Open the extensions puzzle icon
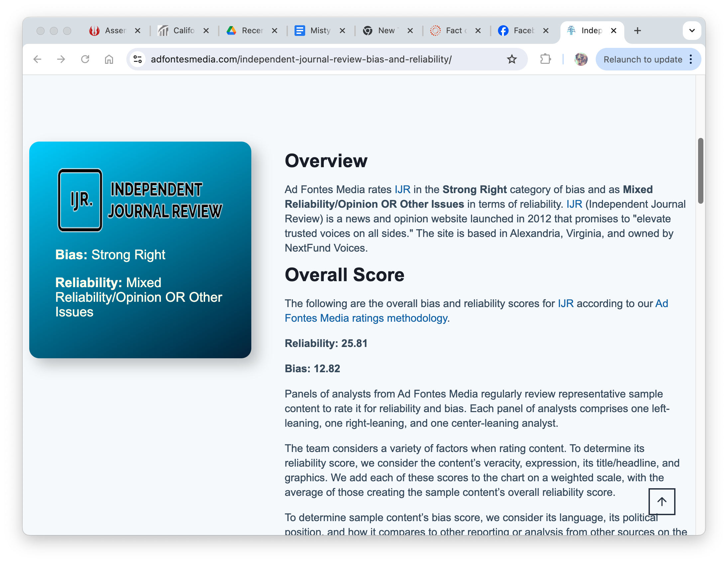Viewport: 728px width, 563px height. 545,59
